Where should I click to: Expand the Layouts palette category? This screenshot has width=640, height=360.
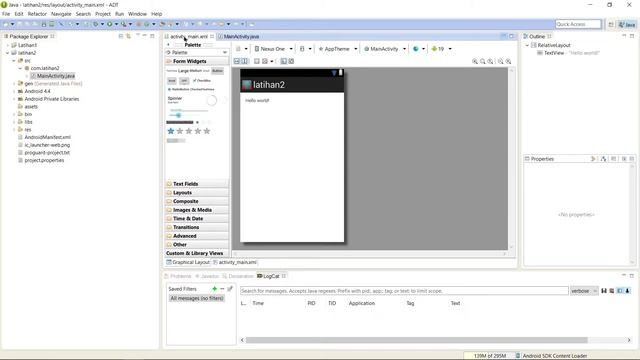pos(197,193)
